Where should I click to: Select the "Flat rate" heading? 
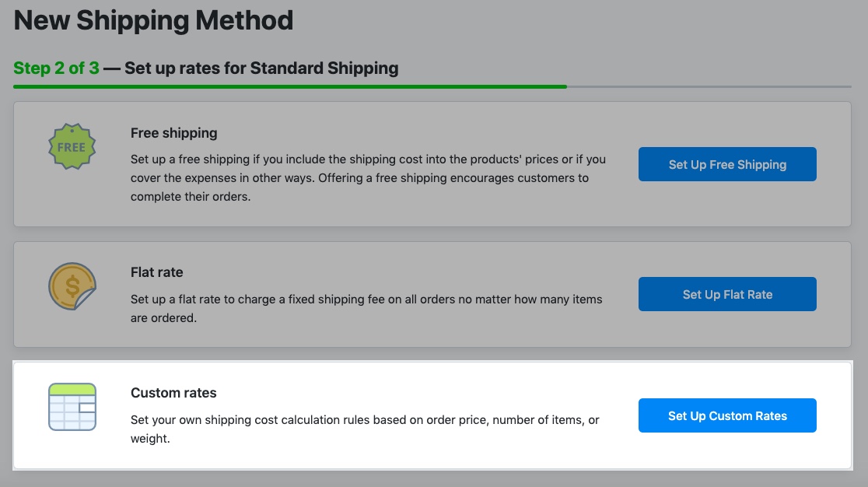[156, 272]
